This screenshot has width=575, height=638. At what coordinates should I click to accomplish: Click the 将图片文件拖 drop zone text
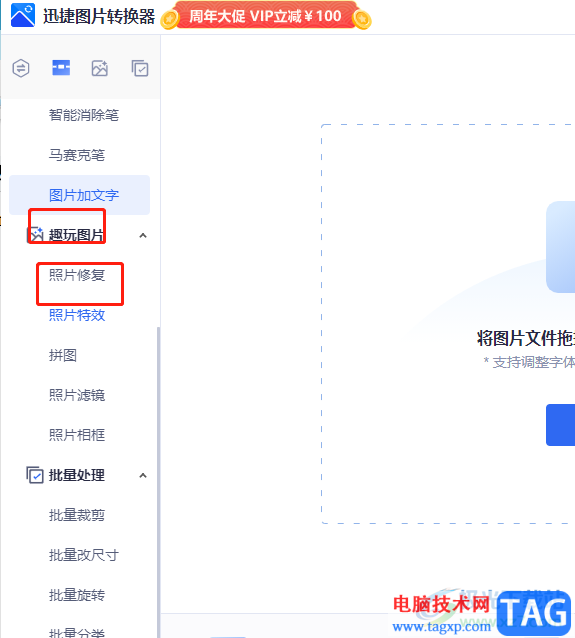point(526,339)
